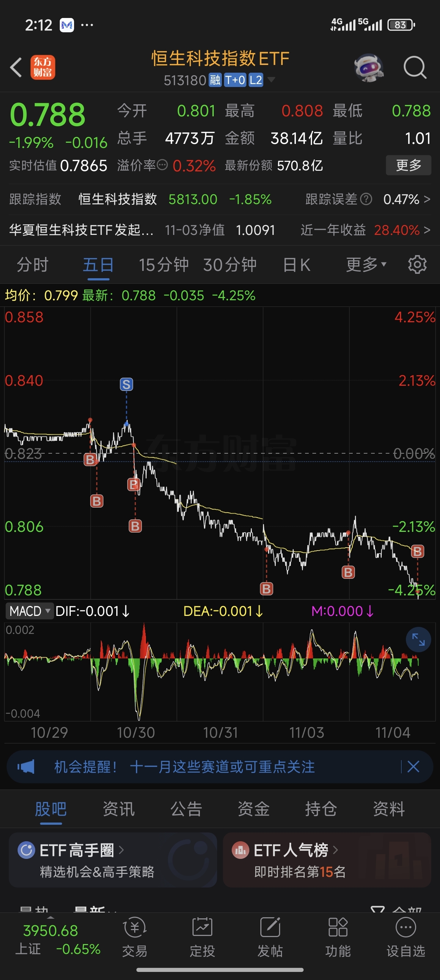The image size is (440, 980).
Task: Tap the 融 margin badge
Action: [216, 80]
